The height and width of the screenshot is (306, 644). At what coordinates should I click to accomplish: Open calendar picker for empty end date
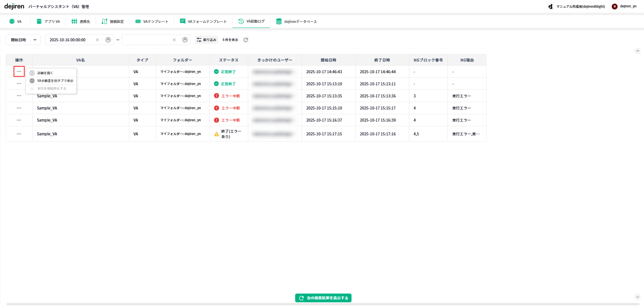(x=185, y=40)
